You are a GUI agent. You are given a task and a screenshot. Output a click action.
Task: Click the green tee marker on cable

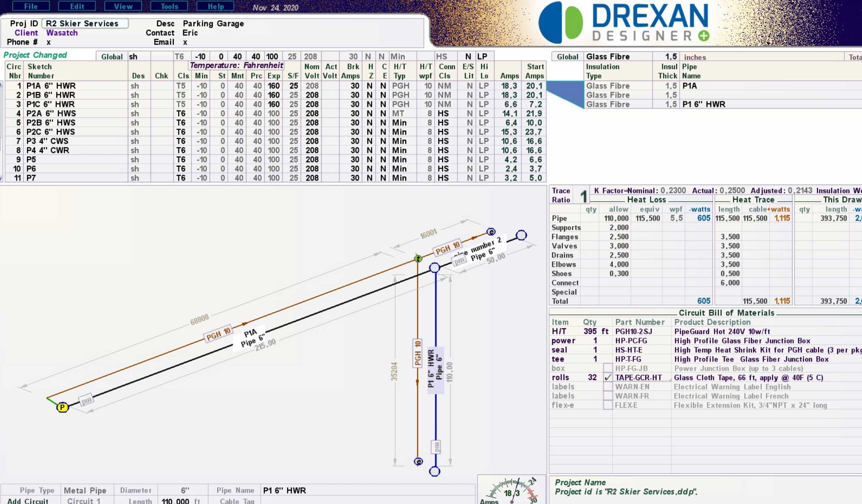click(x=418, y=258)
